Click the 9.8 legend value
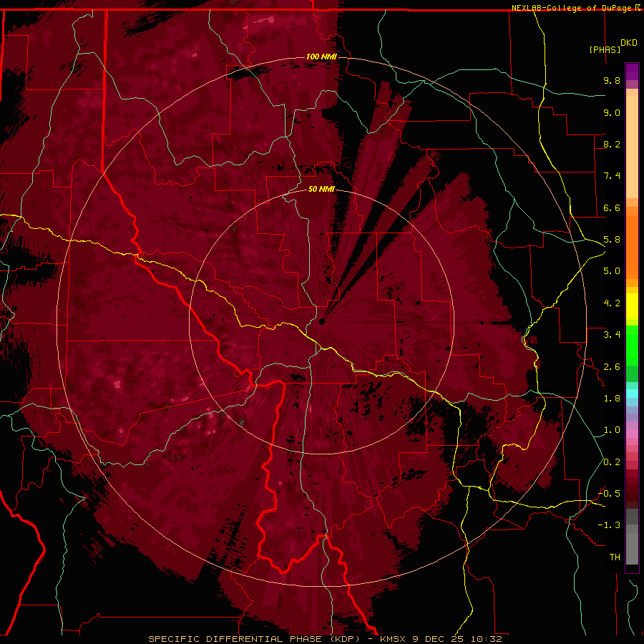This screenshot has width=644, height=644. [612, 80]
